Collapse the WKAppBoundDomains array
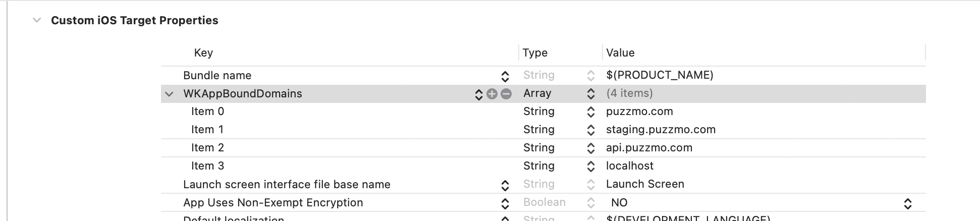980x221 pixels. click(x=169, y=94)
